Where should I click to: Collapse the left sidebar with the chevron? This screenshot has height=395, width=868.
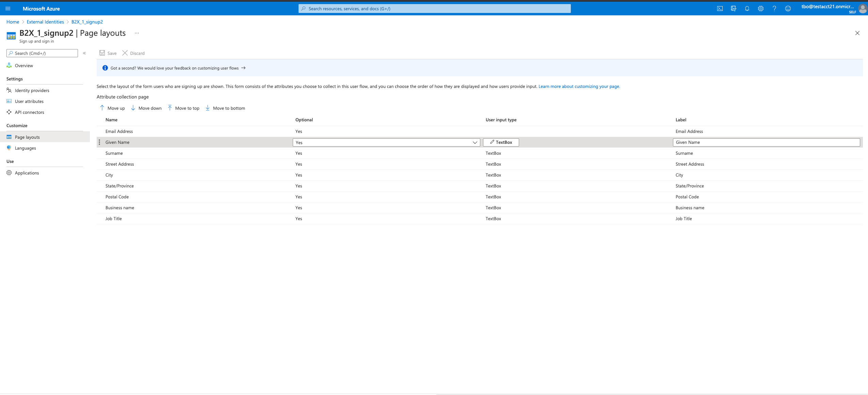point(84,53)
